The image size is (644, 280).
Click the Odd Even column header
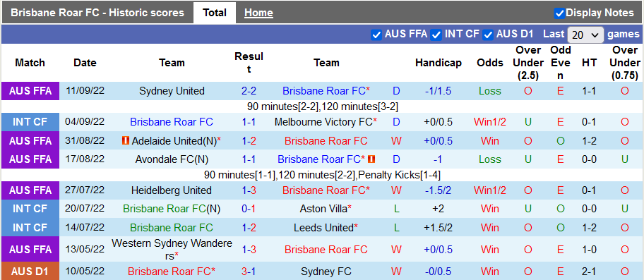(561, 63)
